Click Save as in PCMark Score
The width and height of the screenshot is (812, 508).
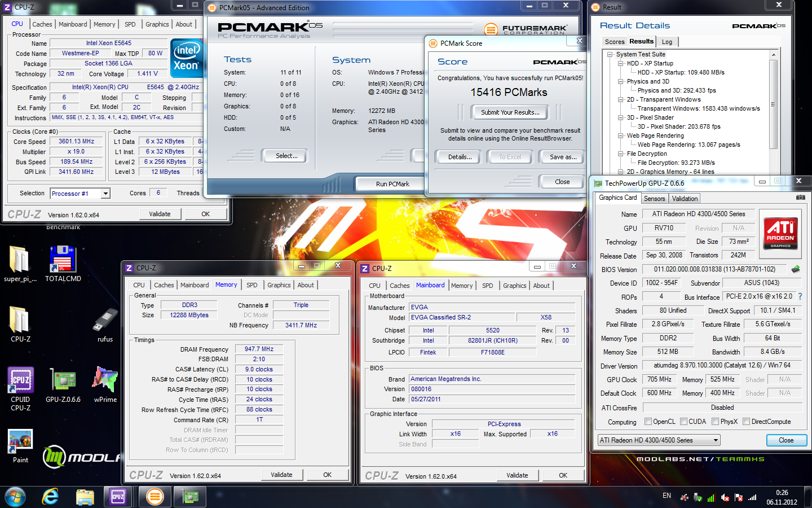tap(563, 157)
